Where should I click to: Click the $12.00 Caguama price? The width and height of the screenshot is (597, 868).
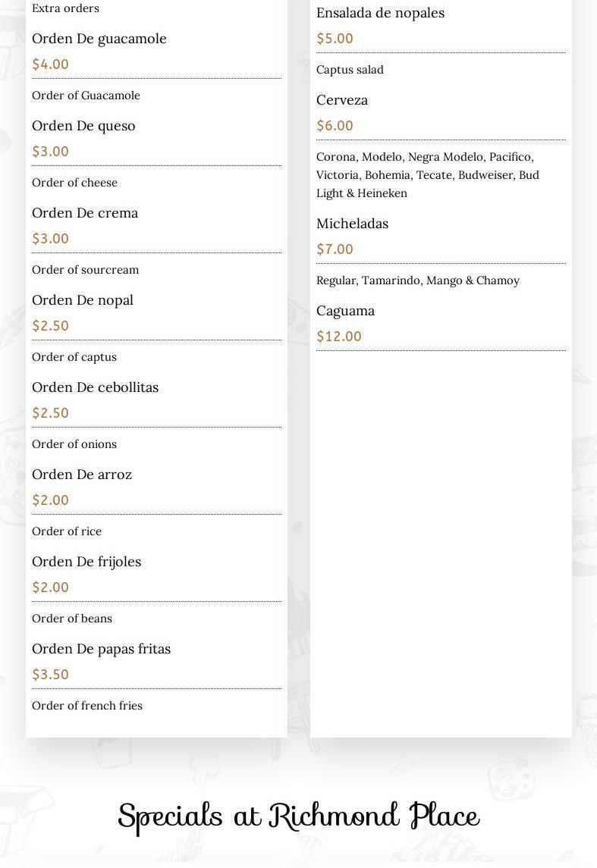(x=339, y=337)
